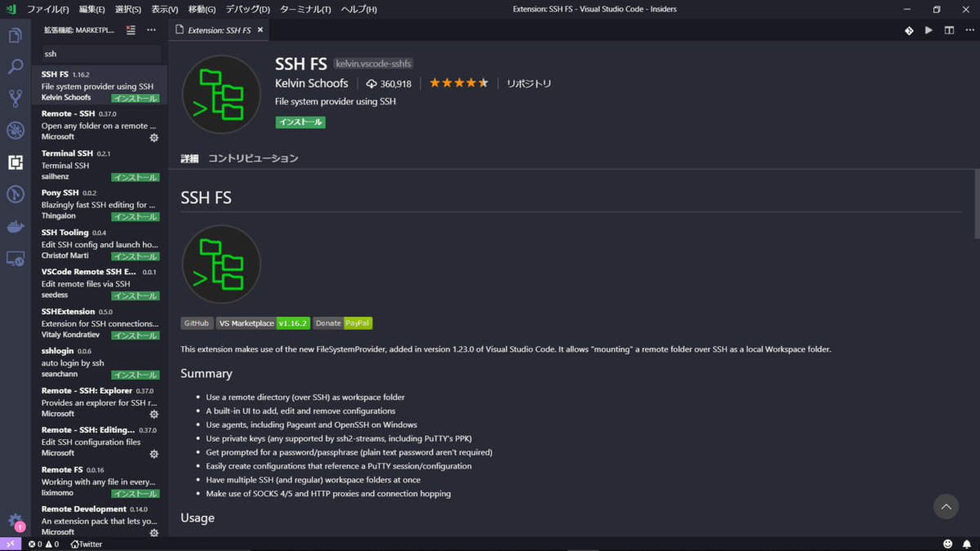Open errors and warnings count in status bar
This screenshot has height=551, width=980.
pos(43,544)
